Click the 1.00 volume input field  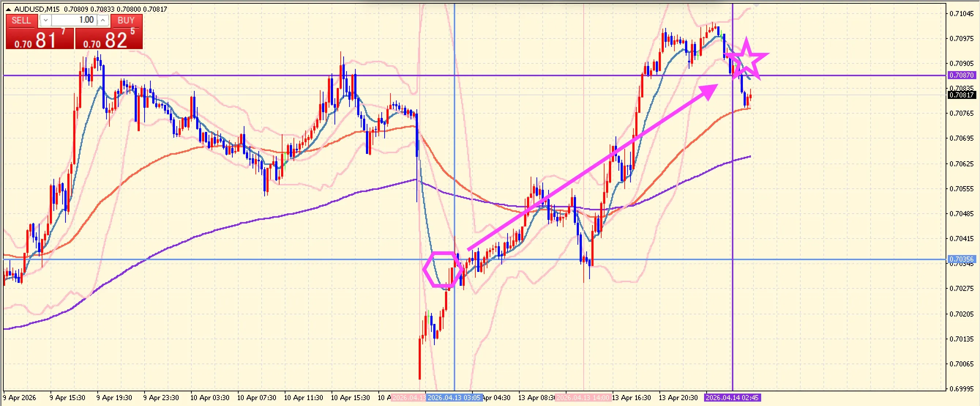pyautogui.click(x=75, y=20)
